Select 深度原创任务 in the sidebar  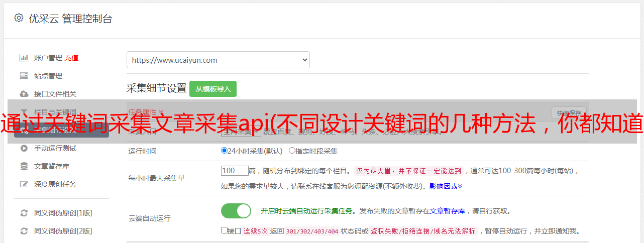[x=55, y=184]
